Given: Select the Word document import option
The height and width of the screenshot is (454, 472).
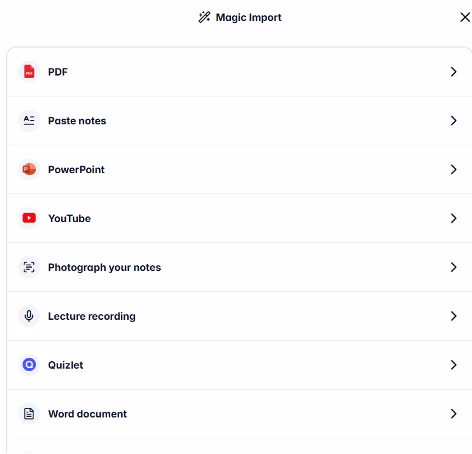Looking at the screenshot, I should (x=240, y=414).
